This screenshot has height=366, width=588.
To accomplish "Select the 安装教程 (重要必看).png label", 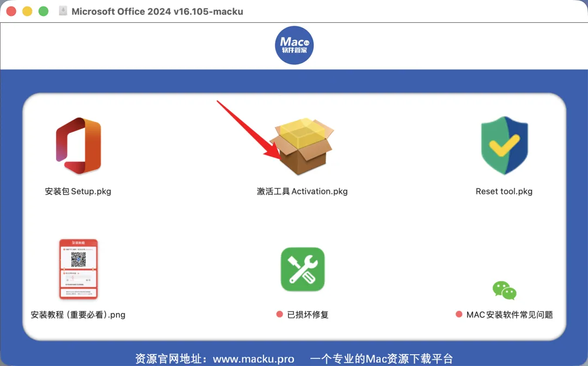I will (x=78, y=315).
